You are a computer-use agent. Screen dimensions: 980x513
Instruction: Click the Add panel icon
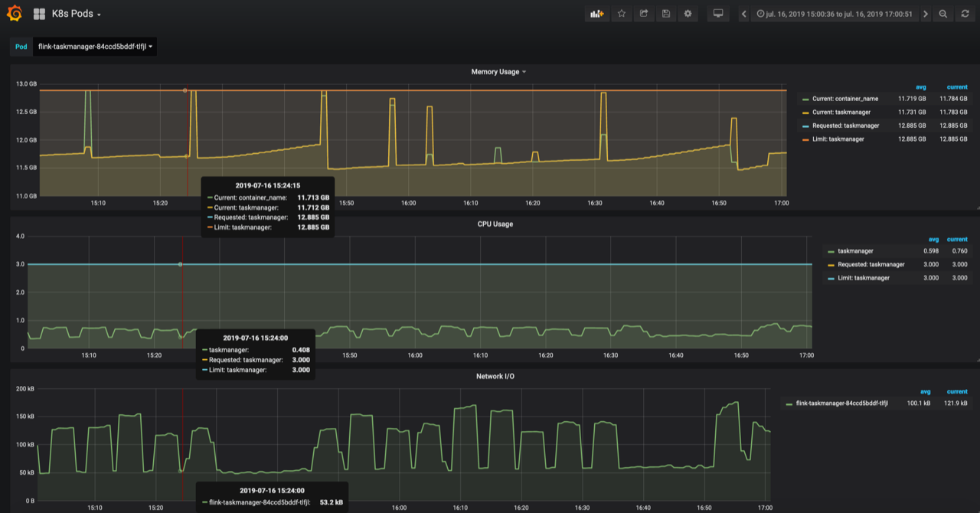click(x=596, y=14)
